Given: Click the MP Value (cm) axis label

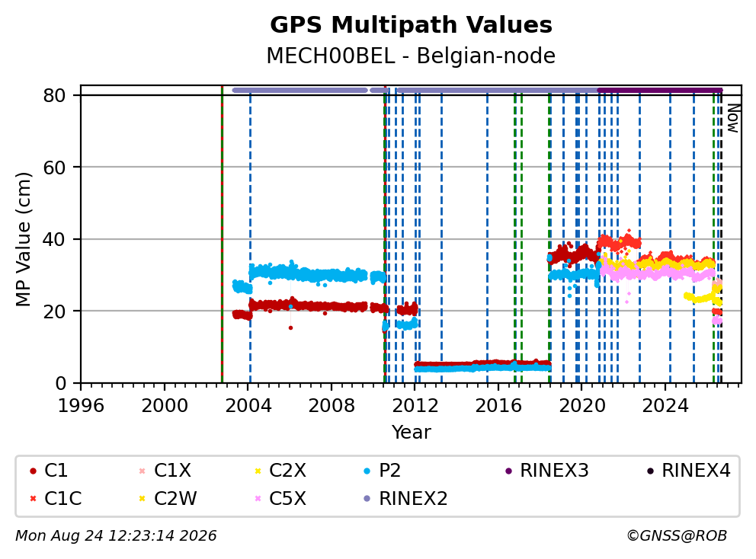Looking at the screenshot, I should [23, 239].
